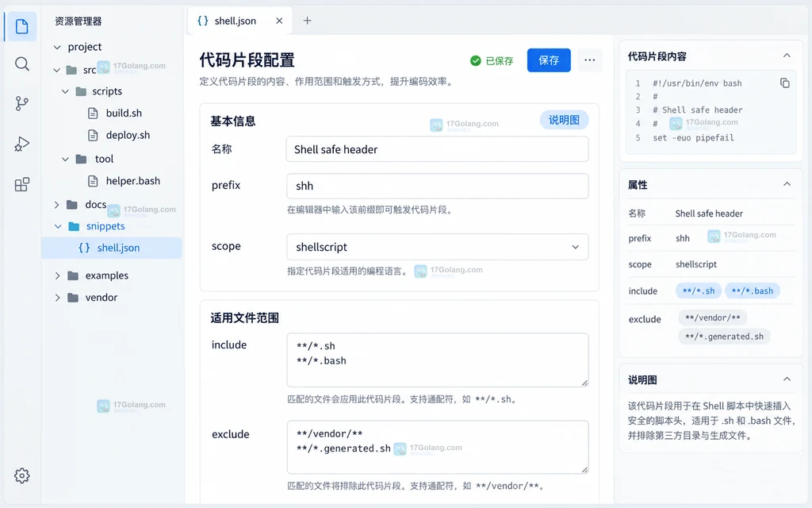Select shell.json in the file tree

pyautogui.click(x=112, y=248)
